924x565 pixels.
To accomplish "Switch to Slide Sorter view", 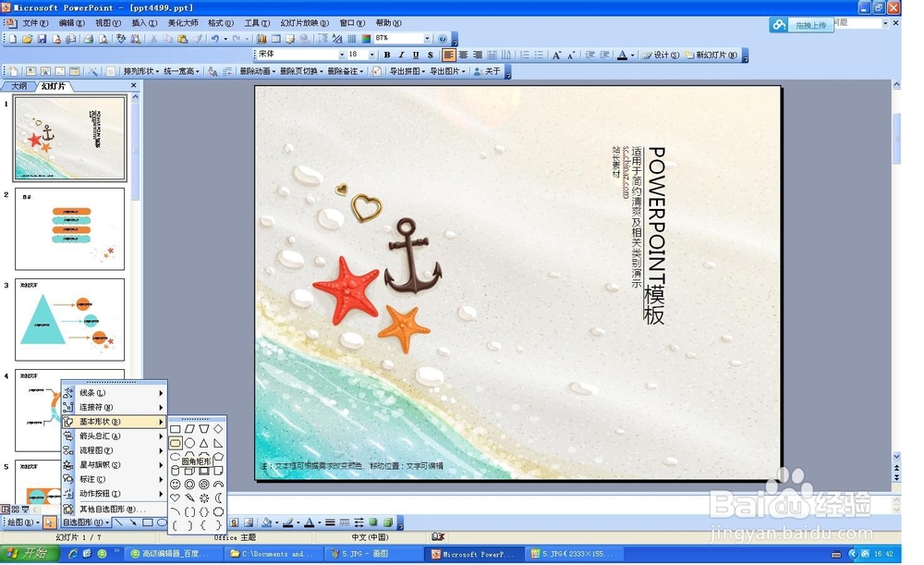I will [x=16, y=509].
